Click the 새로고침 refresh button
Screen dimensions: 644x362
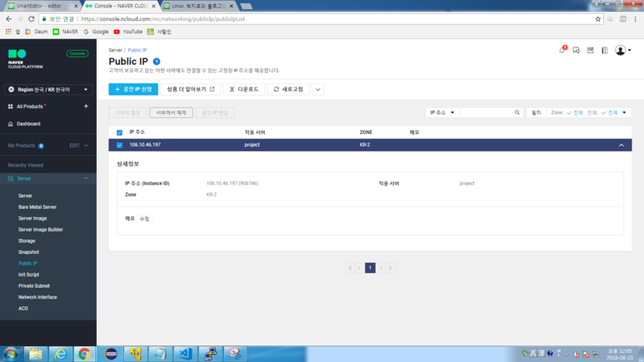(x=288, y=89)
